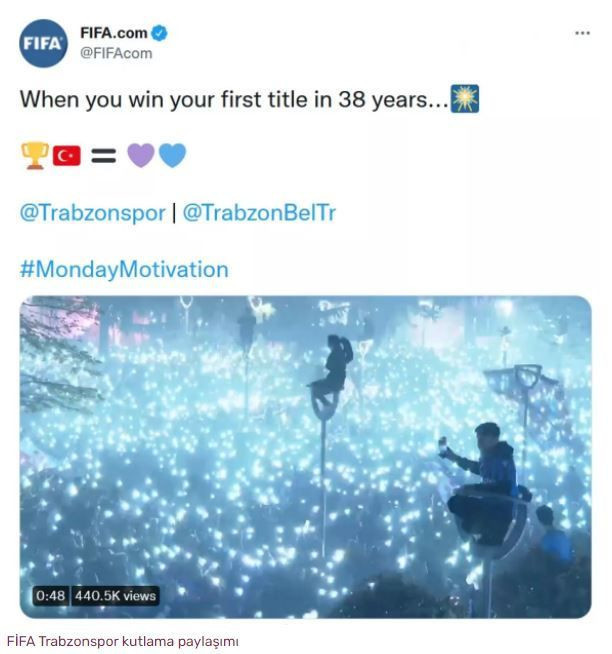Click the heavy equals sign emoji
This screenshot has height=654, width=612.
tap(103, 156)
